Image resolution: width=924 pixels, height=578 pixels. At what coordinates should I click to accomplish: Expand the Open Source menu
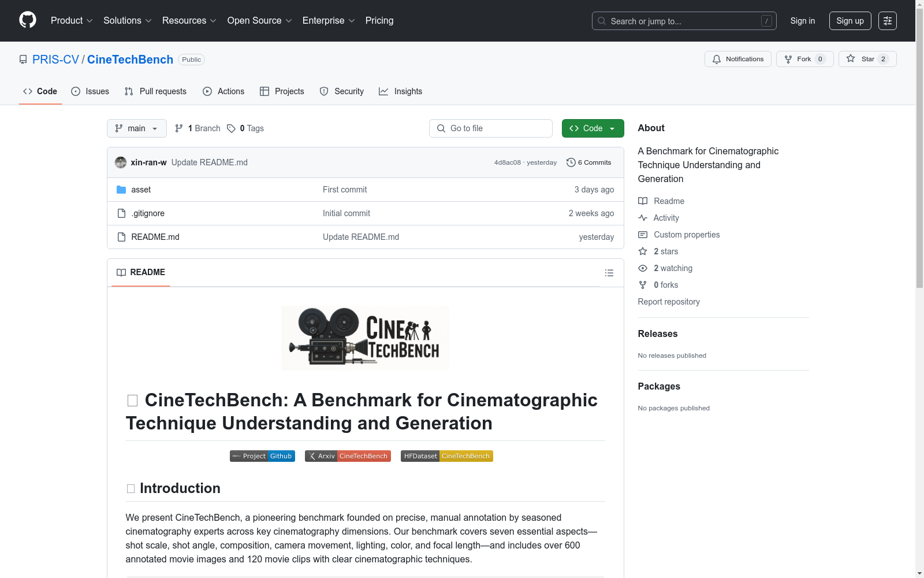(x=260, y=21)
